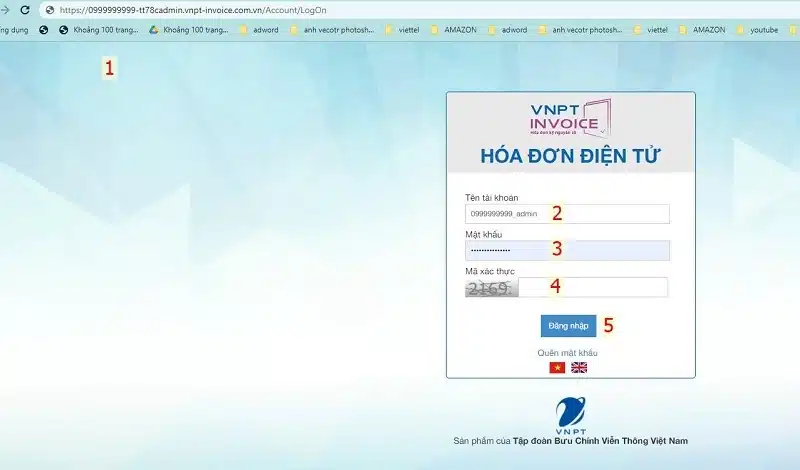Click the Đăng nhập login button
The width and height of the screenshot is (800, 470).
568,326
